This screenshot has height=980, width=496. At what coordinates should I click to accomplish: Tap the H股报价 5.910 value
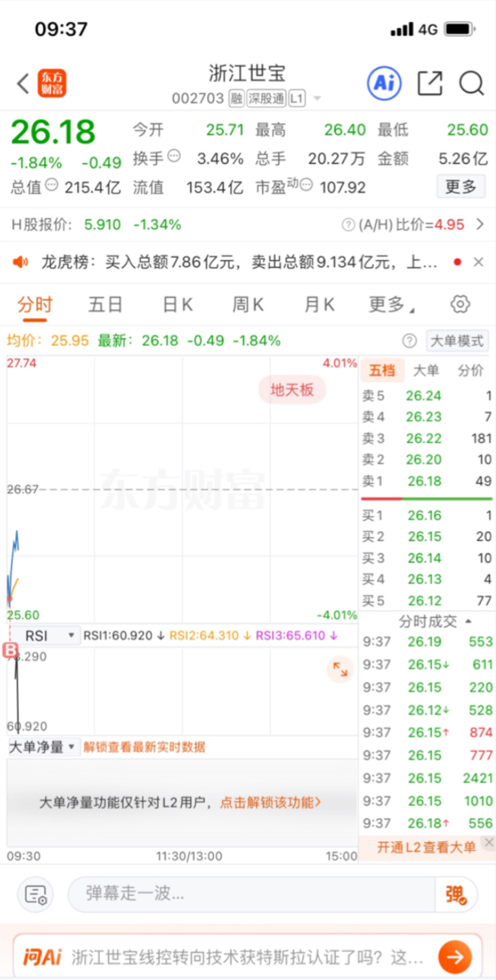coord(102,225)
